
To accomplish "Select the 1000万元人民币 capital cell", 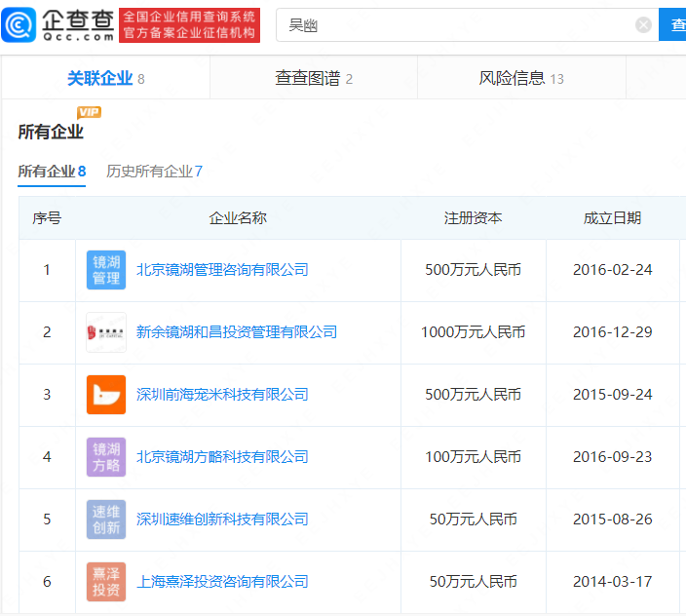I will click(x=473, y=332).
